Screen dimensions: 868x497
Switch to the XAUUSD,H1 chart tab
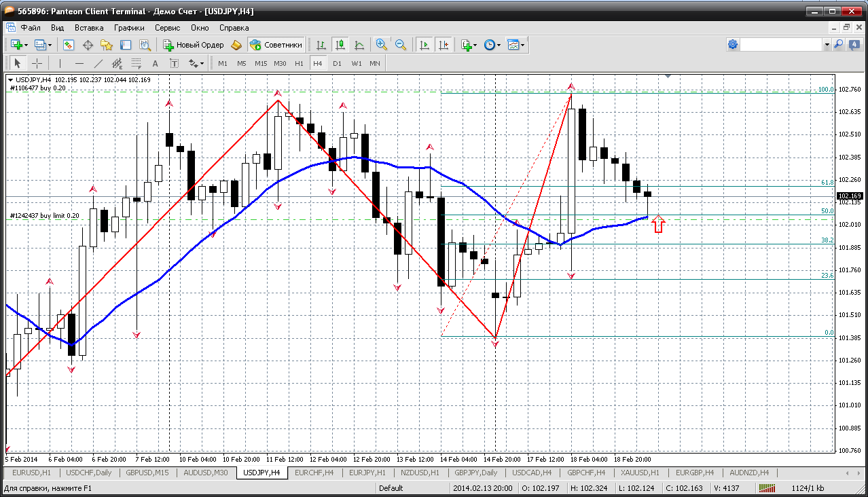coord(640,473)
